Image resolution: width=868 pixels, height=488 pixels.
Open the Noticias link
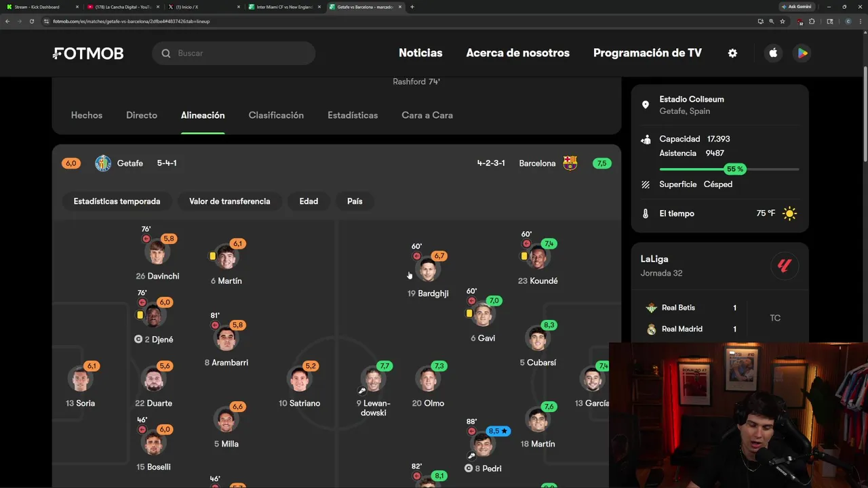pos(420,53)
